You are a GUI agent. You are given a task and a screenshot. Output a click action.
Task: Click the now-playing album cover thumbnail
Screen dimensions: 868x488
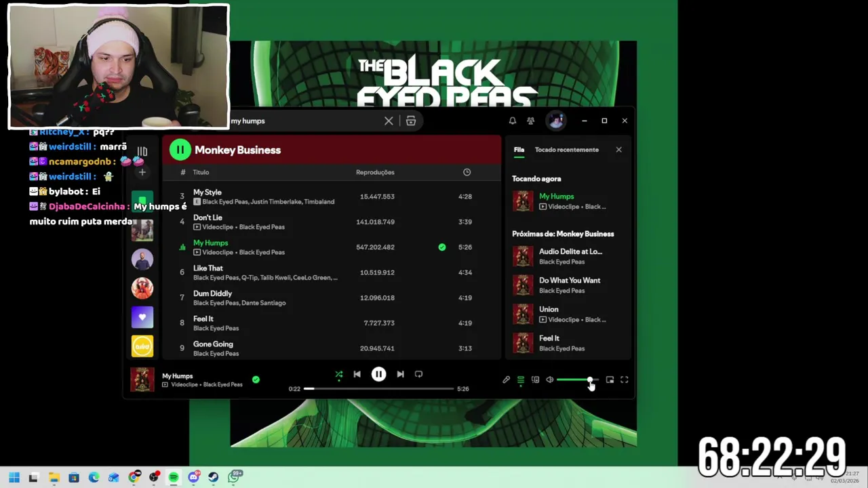point(142,380)
